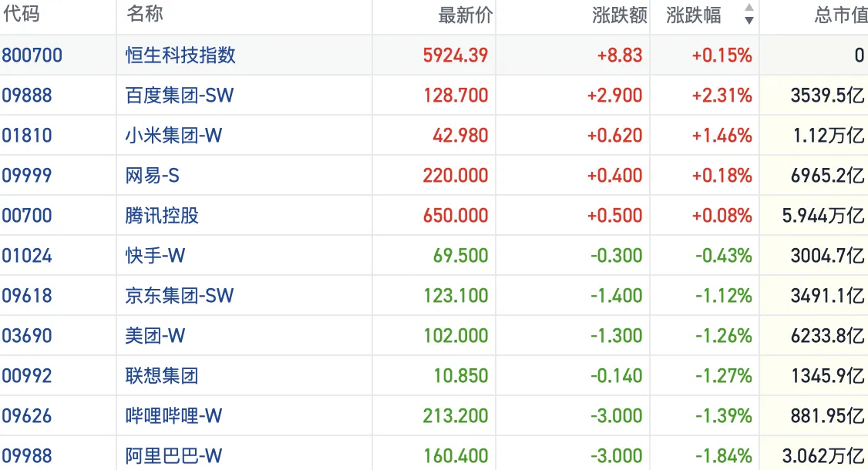The height and width of the screenshot is (470, 868).
Task: Sort by the 总市值 column header
Action: [841, 15]
